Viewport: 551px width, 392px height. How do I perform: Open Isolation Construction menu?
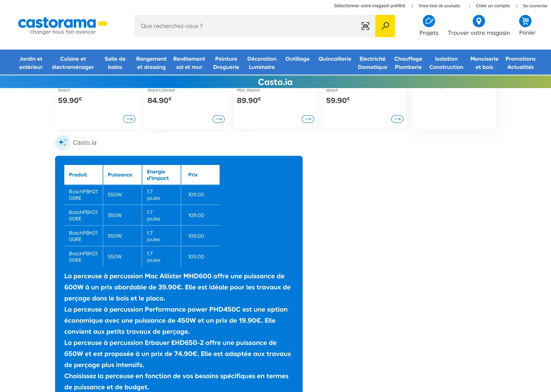446,63
